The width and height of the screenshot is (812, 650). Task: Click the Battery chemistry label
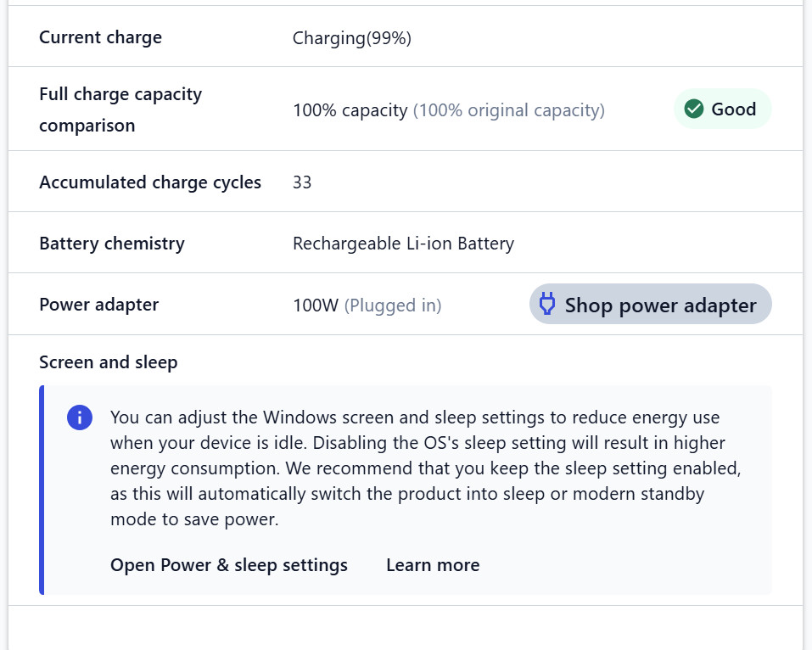(112, 244)
